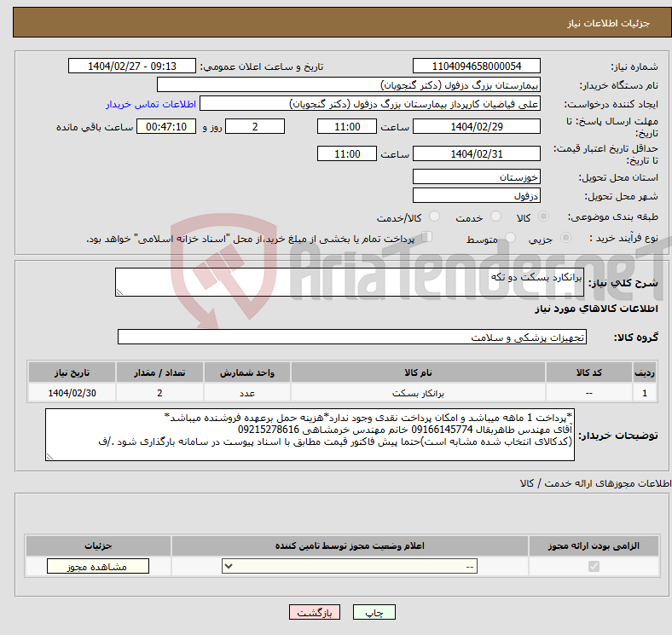Screen dimensions: 672x635
Task: Click the تعداد / مقدار column header
Action: point(159,372)
